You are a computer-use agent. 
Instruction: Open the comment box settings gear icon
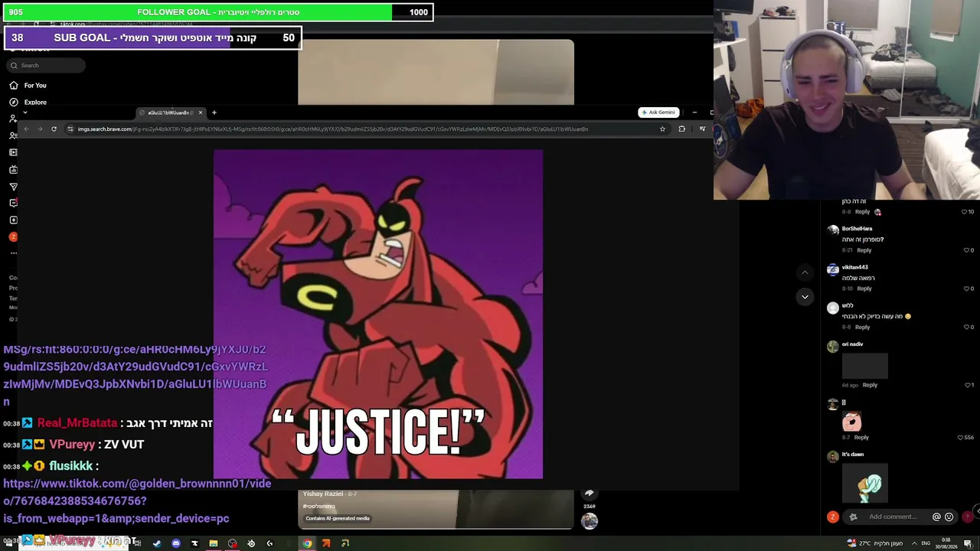coord(853,517)
